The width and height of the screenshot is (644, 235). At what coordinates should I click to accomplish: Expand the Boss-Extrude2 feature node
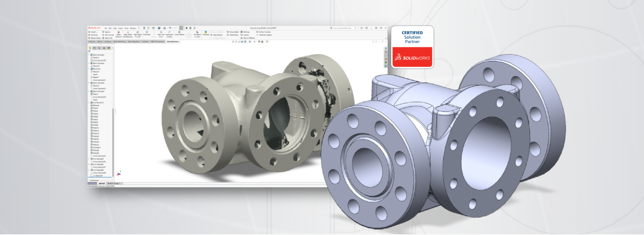coord(89,55)
